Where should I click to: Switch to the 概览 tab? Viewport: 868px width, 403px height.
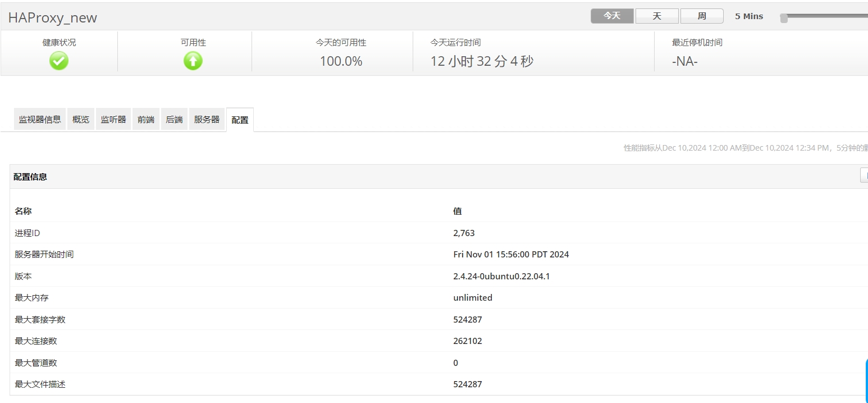click(81, 119)
